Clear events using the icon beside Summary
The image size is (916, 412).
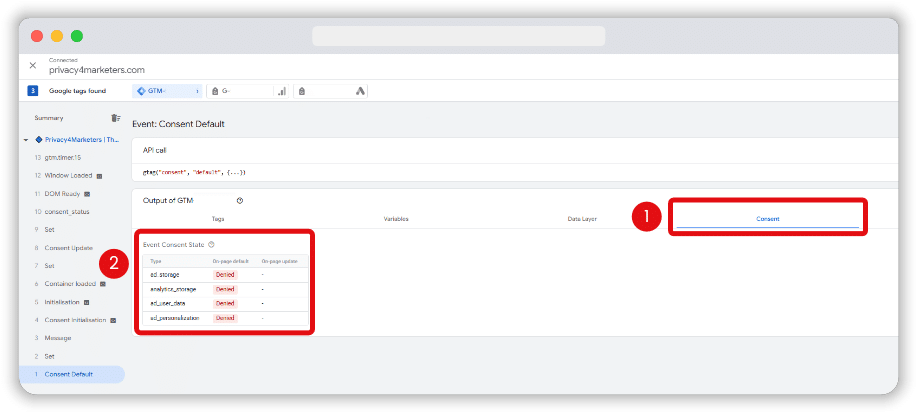[x=116, y=118]
